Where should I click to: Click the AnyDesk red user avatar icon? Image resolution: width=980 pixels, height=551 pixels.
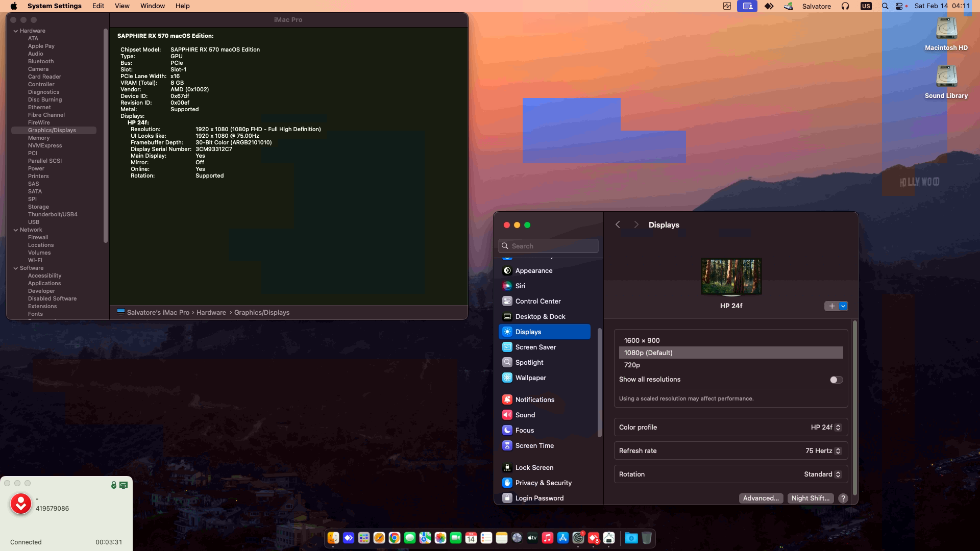pyautogui.click(x=21, y=504)
